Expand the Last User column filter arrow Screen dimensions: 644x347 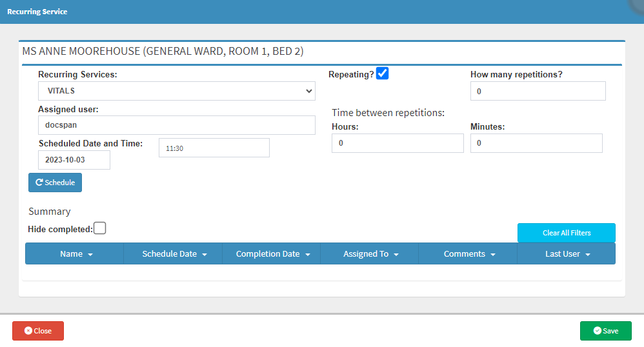click(x=588, y=255)
